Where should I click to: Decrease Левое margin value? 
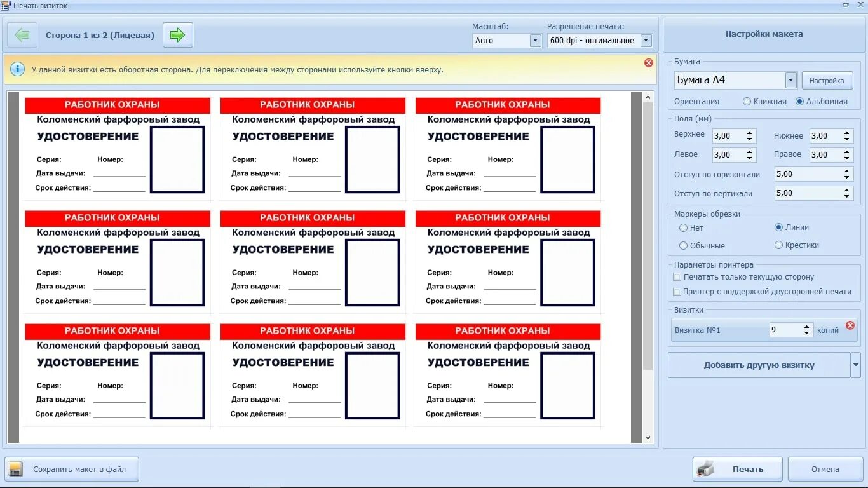tap(750, 158)
